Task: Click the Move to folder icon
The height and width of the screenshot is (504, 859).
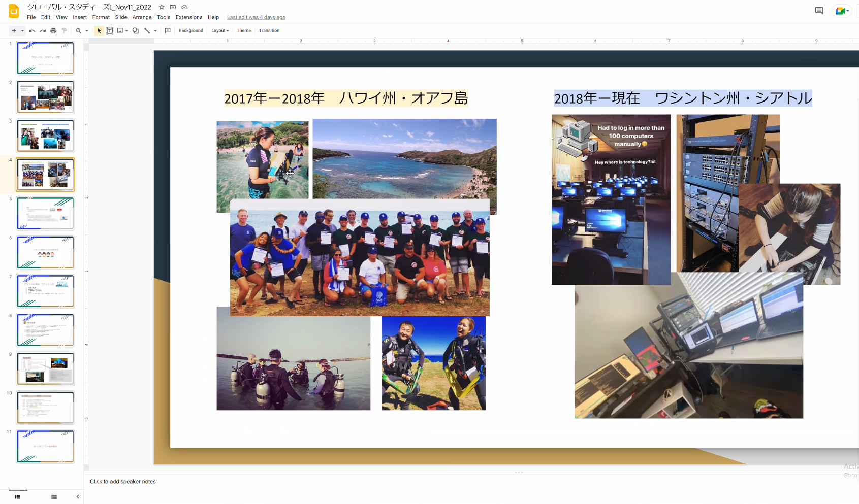Action: [x=173, y=7]
